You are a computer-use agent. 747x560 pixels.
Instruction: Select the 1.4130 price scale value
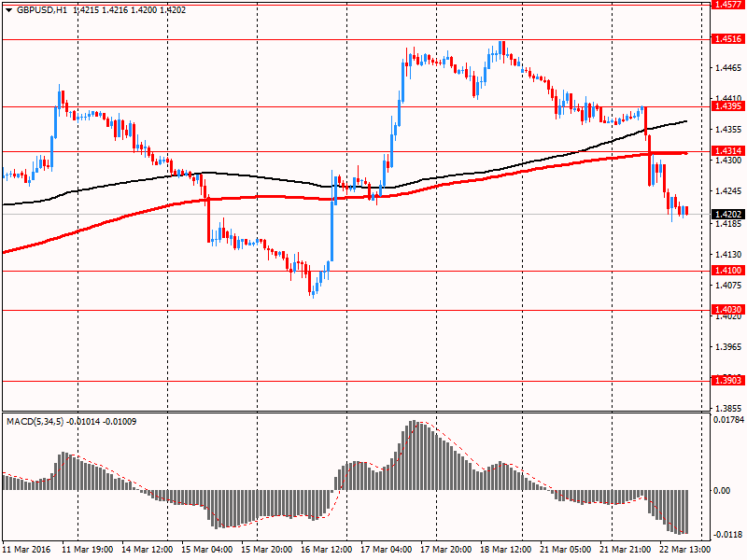(x=728, y=254)
